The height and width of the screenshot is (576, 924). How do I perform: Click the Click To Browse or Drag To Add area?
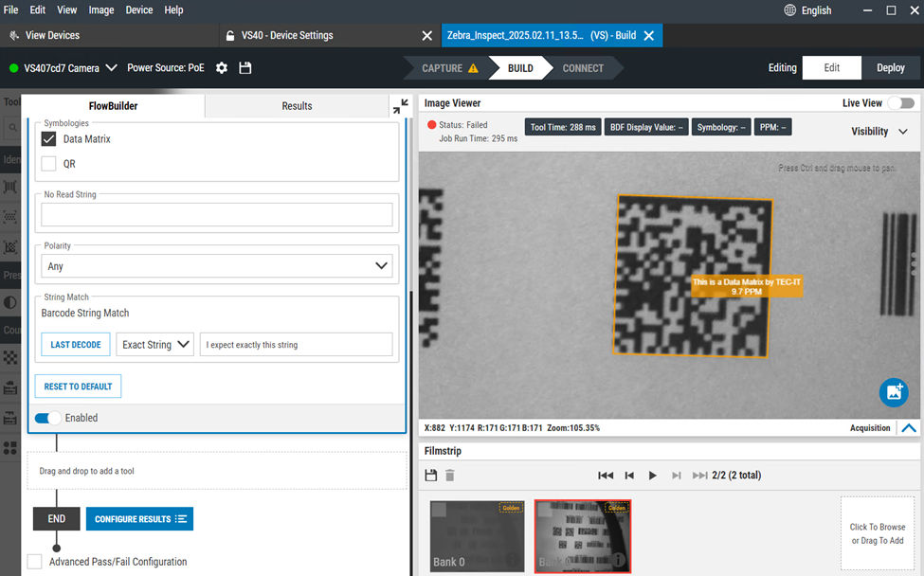(878, 533)
